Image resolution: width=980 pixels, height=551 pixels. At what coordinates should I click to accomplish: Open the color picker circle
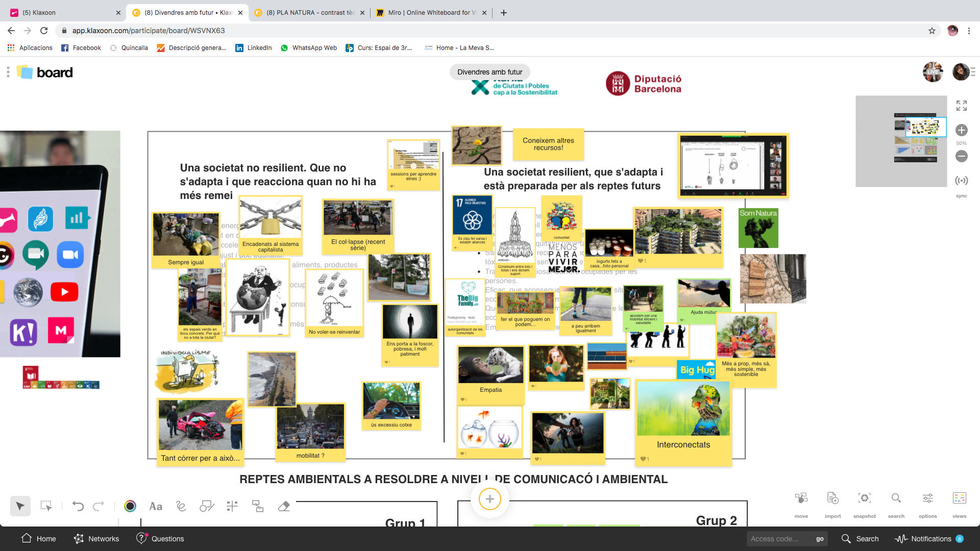(130, 506)
